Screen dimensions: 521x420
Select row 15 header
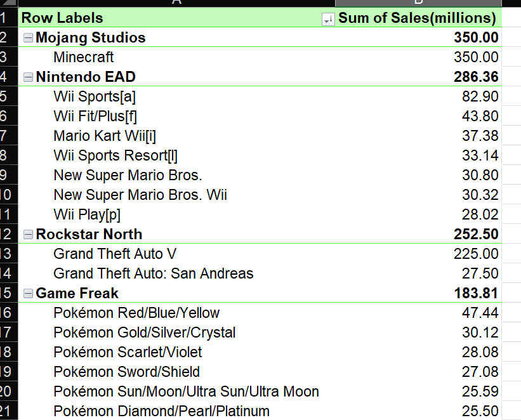coord(9,293)
